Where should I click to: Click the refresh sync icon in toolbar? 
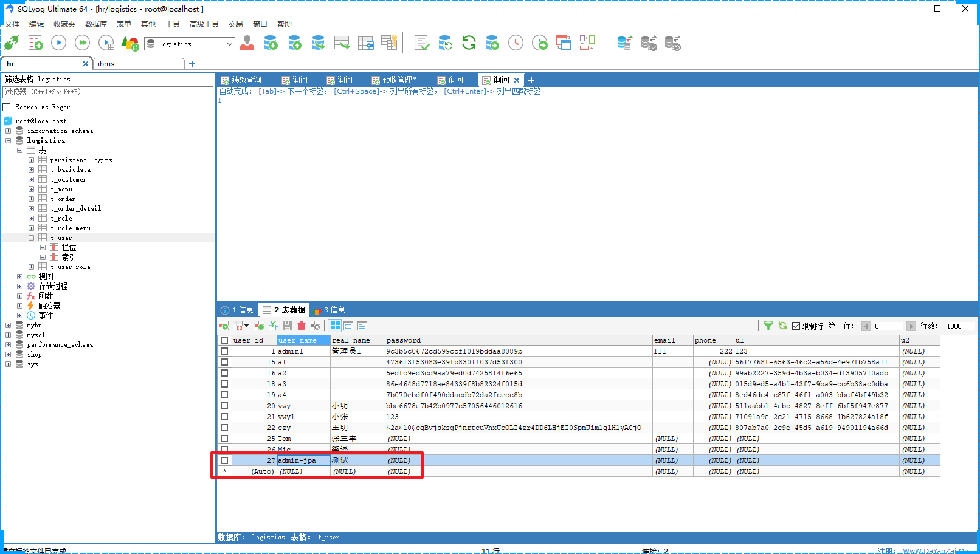tap(469, 43)
